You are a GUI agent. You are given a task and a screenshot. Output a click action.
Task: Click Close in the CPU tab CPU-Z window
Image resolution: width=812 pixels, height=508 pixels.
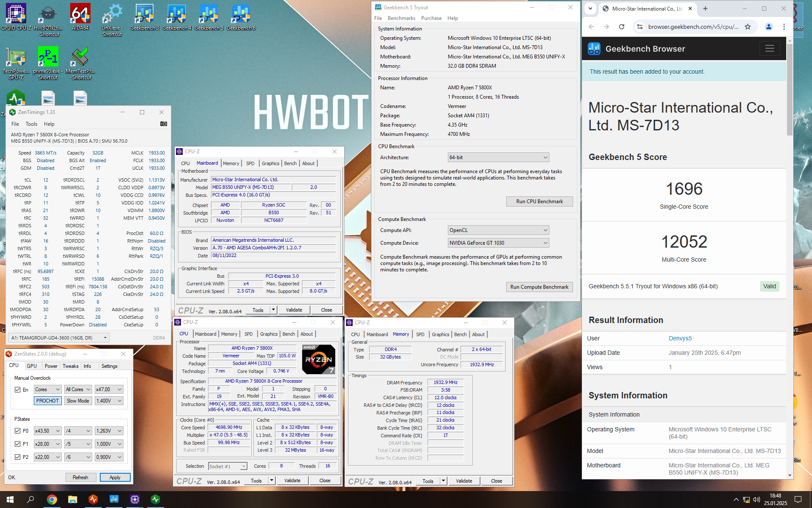[325, 480]
